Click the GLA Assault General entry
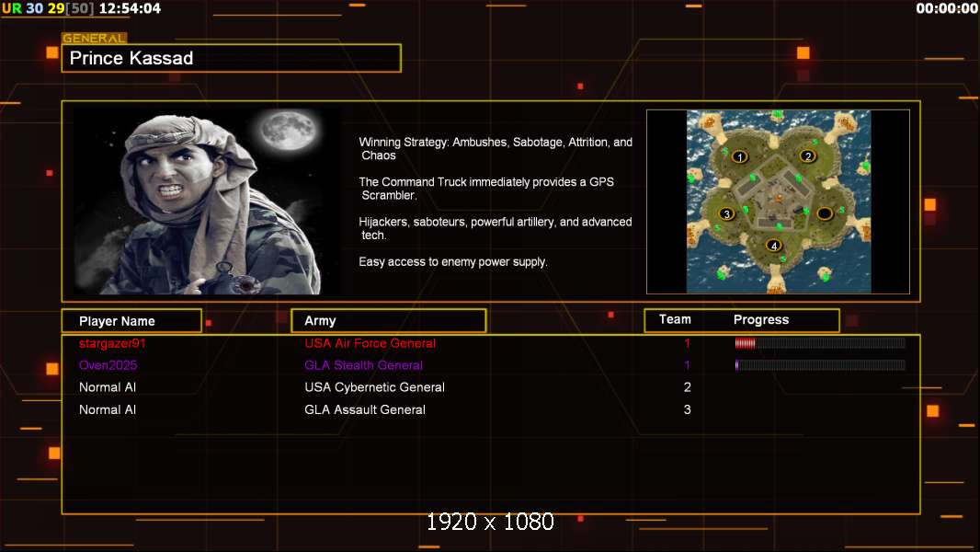 click(365, 409)
